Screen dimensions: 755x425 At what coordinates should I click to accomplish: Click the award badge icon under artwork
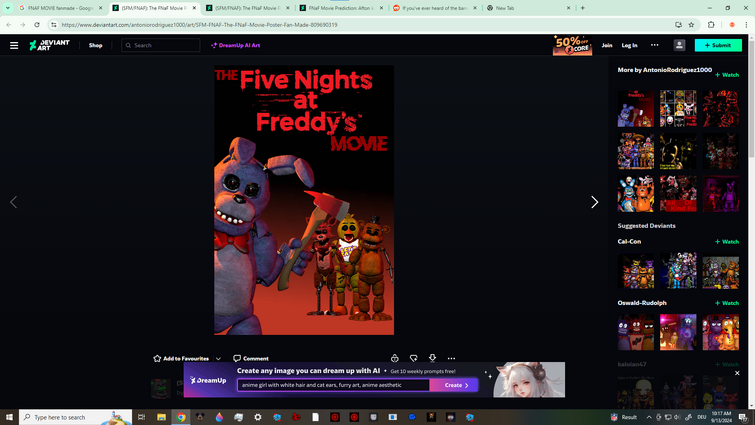(x=395, y=358)
